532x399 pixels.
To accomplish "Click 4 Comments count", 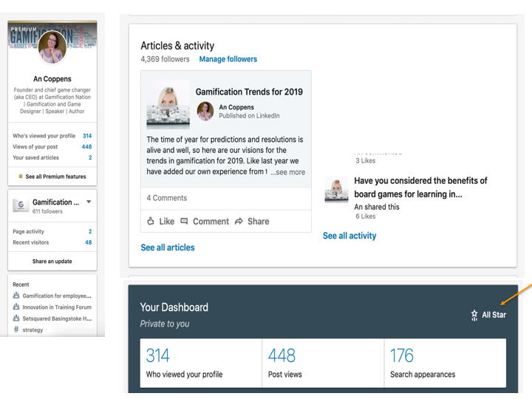I will click(166, 198).
